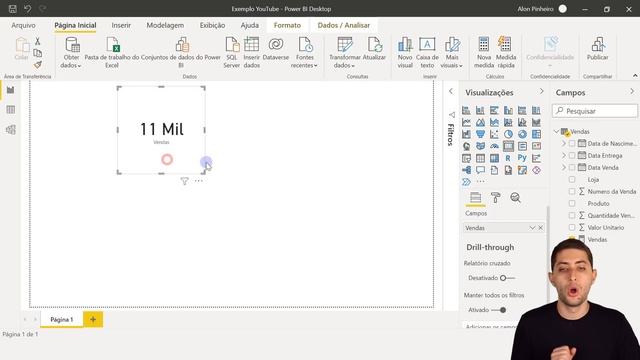Pick the funnel chart visual
640x360 pixels.
480,134
